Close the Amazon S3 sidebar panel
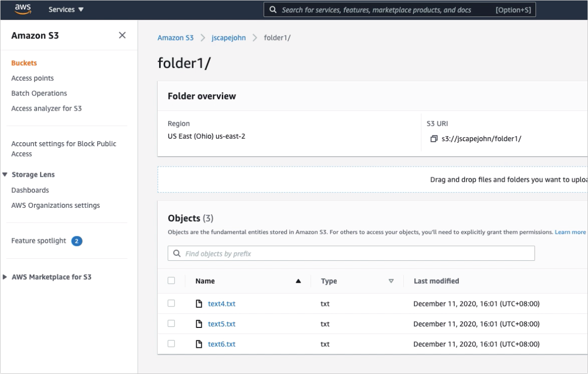588x374 pixels. [122, 35]
